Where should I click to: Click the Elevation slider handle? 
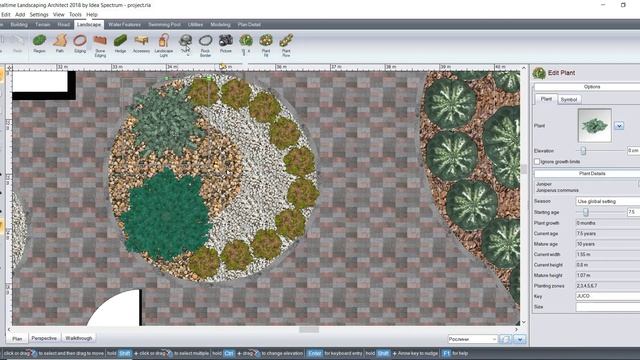[x=584, y=151]
